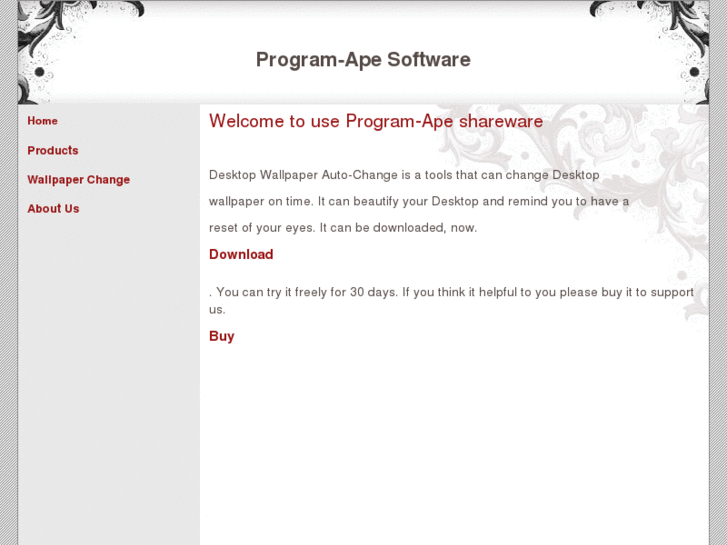Open the Wallpaper Change page
The width and height of the screenshot is (727, 545).
pyautogui.click(x=78, y=180)
